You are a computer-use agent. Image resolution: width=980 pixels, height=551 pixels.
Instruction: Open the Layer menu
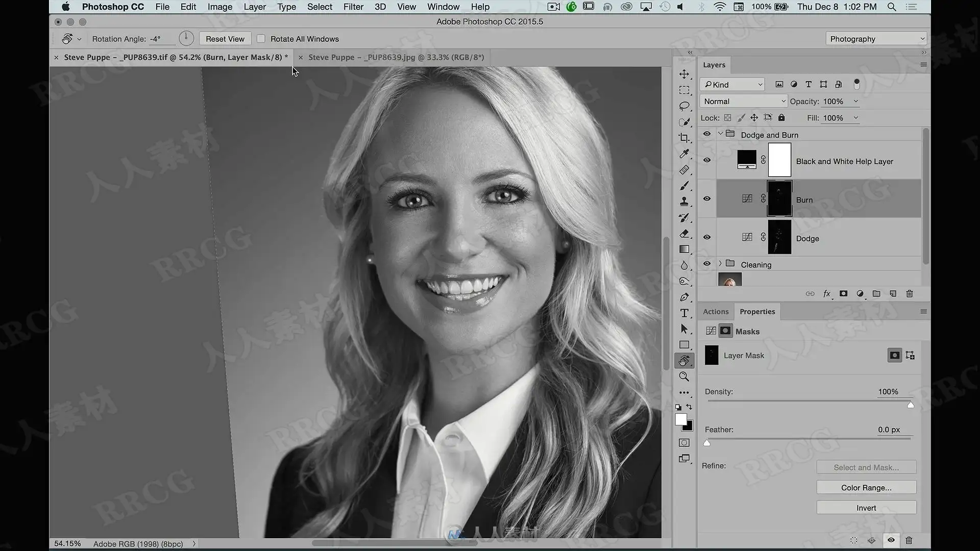click(255, 7)
